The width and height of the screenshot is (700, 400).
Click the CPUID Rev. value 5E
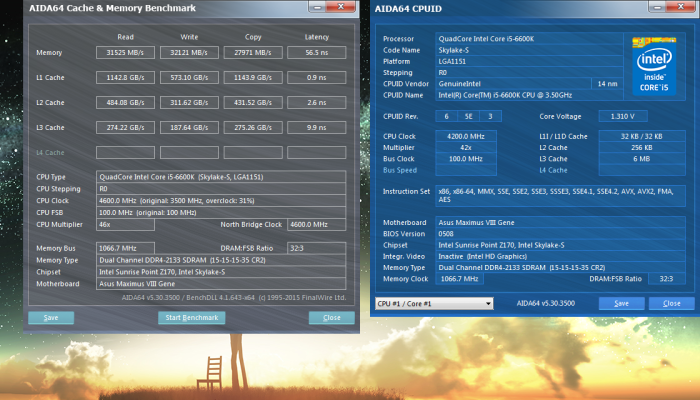468,117
